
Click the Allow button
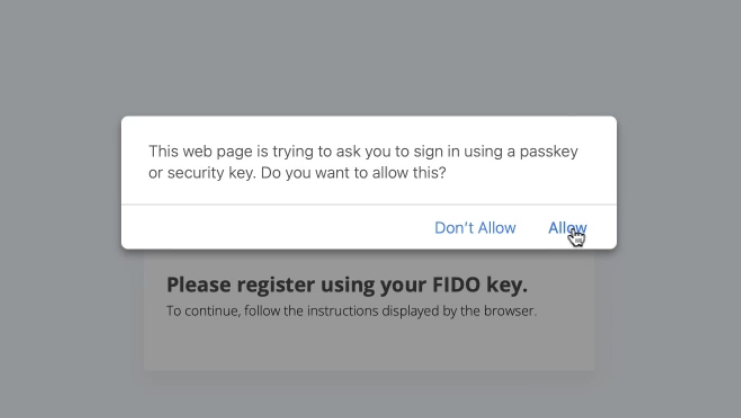(566, 228)
